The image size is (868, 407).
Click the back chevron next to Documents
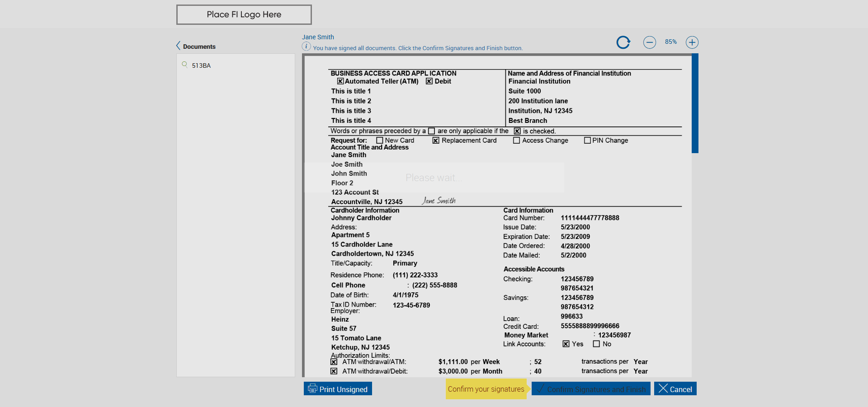tap(178, 46)
